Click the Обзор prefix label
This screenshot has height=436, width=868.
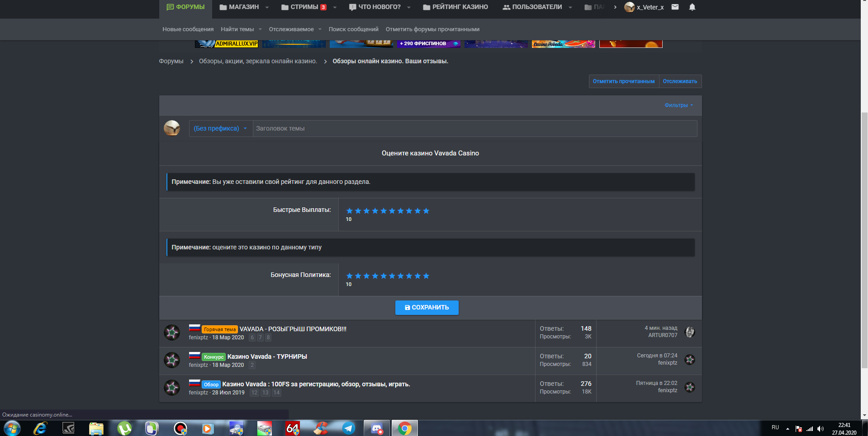[211, 384]
